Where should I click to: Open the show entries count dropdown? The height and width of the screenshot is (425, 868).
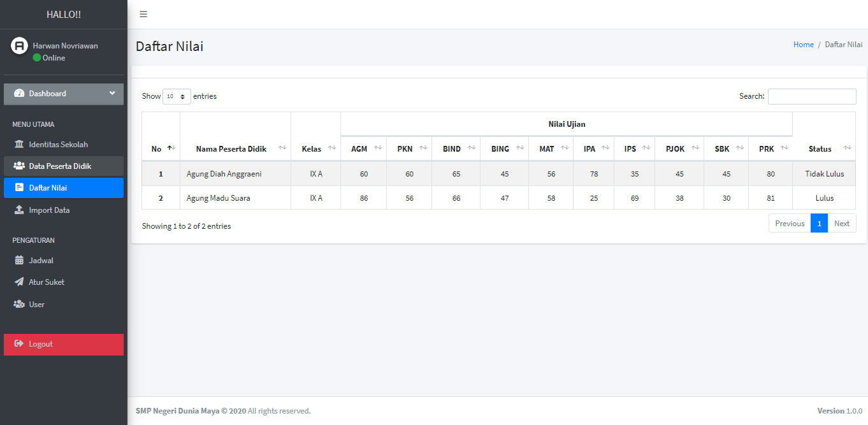pos(177,97)
